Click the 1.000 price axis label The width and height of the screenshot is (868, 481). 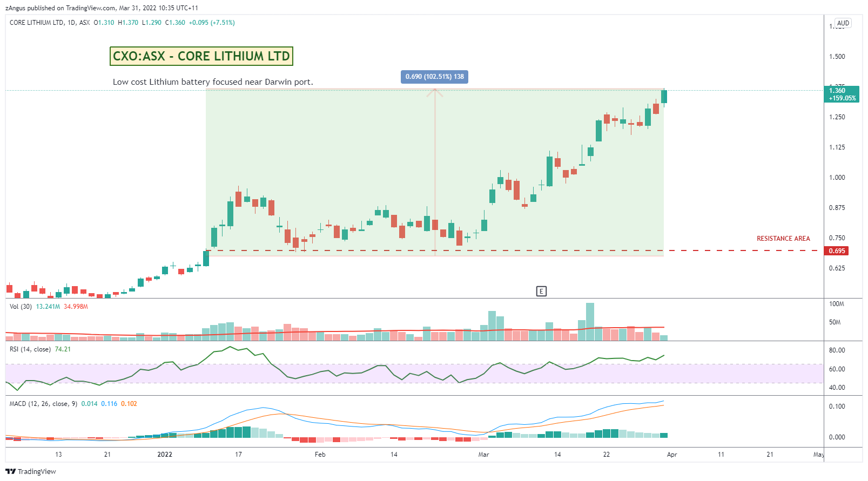(x=837, y=178)
